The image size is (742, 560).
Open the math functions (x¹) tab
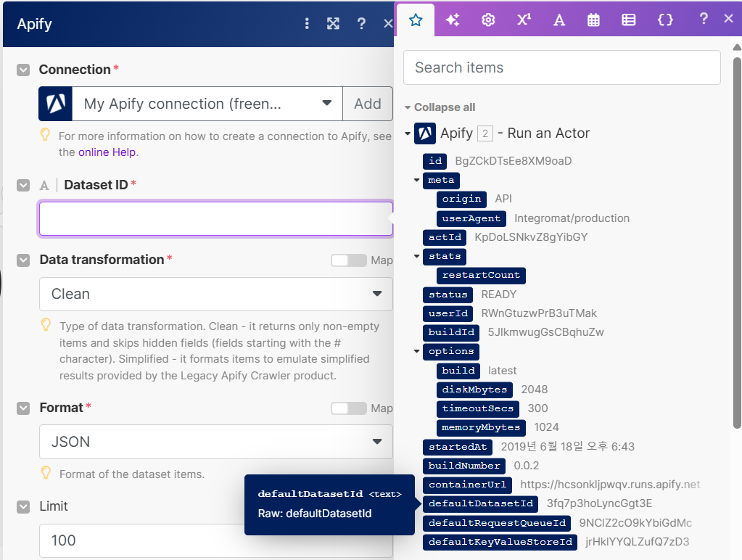(524, 20)
